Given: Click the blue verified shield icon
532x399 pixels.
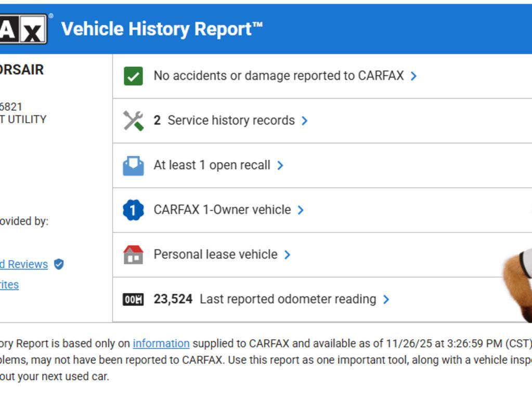Looking at the screenshot, I should pos(59,264).
